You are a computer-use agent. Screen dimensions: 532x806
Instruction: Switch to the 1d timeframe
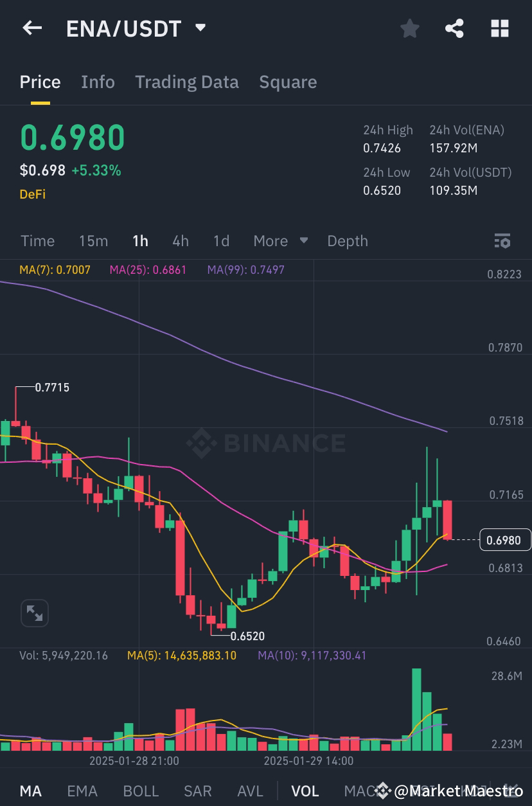220,241
